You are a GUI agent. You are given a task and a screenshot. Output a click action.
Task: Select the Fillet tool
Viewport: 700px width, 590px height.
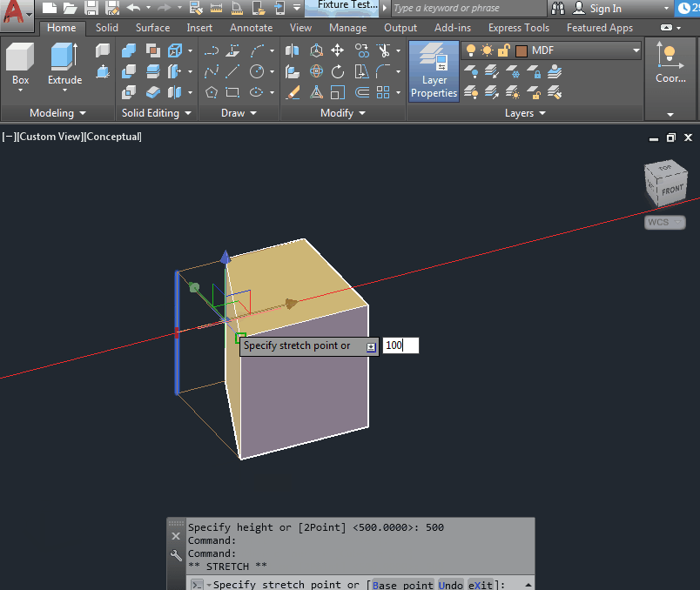coord(383,71)
